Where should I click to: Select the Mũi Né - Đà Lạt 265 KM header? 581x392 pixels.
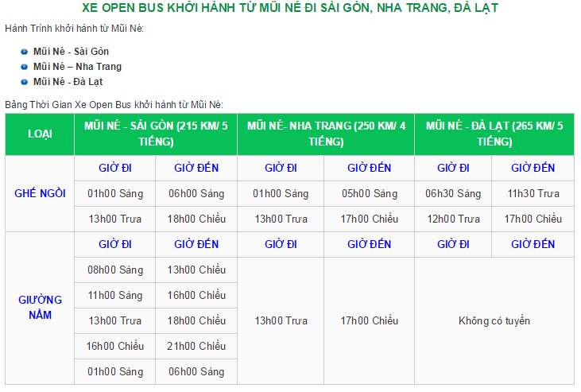(494, 134)
